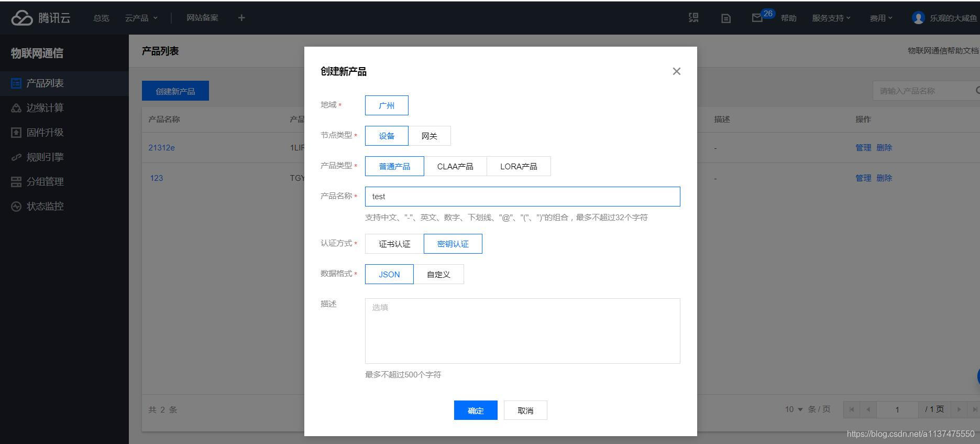
Task: Click the product name search box
Action: (926, 91)
